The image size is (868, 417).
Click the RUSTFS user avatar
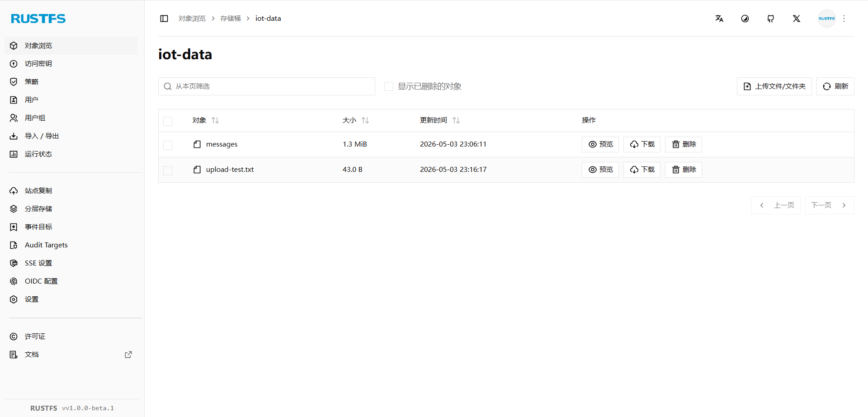pyautogui.click(x=827, y=19)
